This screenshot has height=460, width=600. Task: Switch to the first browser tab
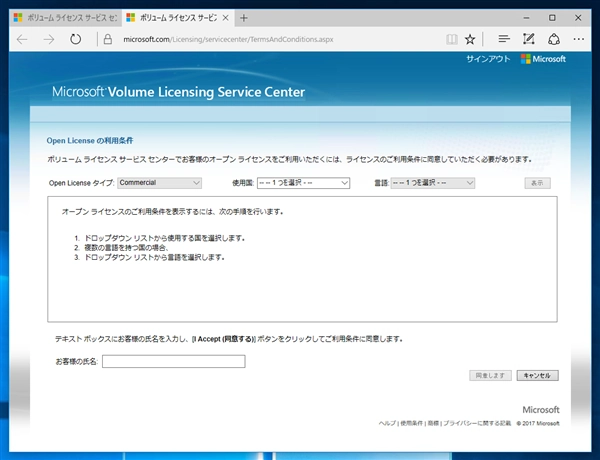pos(65,18)
